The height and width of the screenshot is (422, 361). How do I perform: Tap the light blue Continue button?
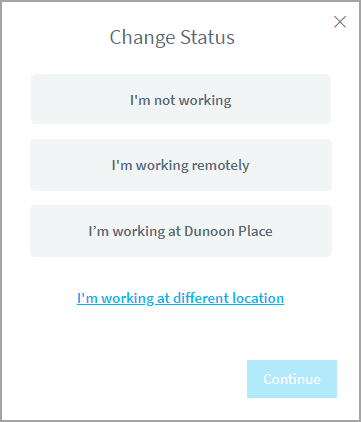(x=292, y=379)
